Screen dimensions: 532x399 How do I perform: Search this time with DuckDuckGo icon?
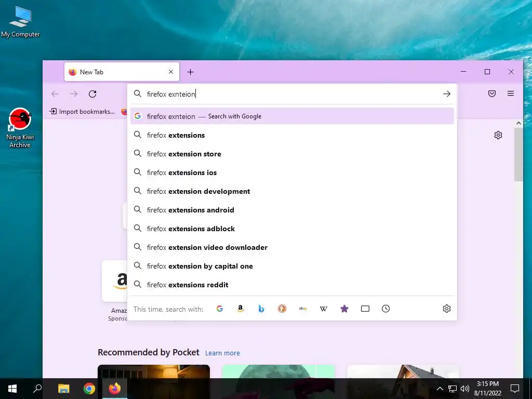pyautogui.click(x=282, y=309)
